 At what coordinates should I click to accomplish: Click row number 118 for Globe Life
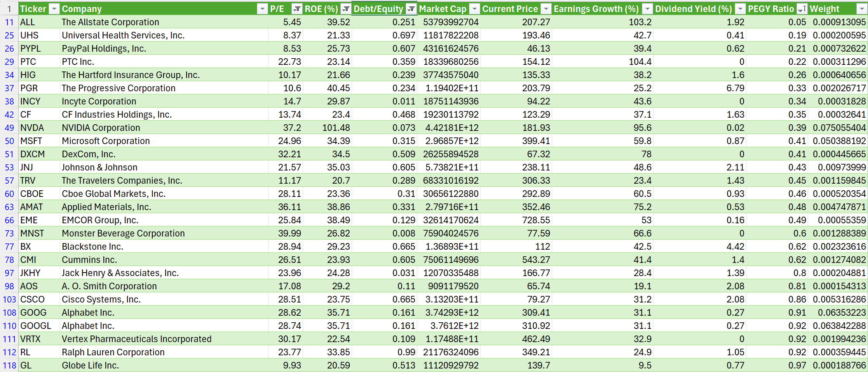click(9, 365)
